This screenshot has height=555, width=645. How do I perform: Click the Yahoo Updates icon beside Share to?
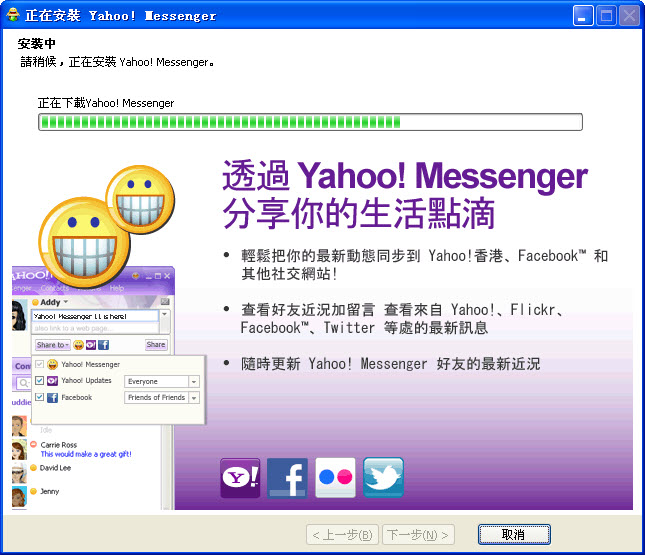point(91,345)
